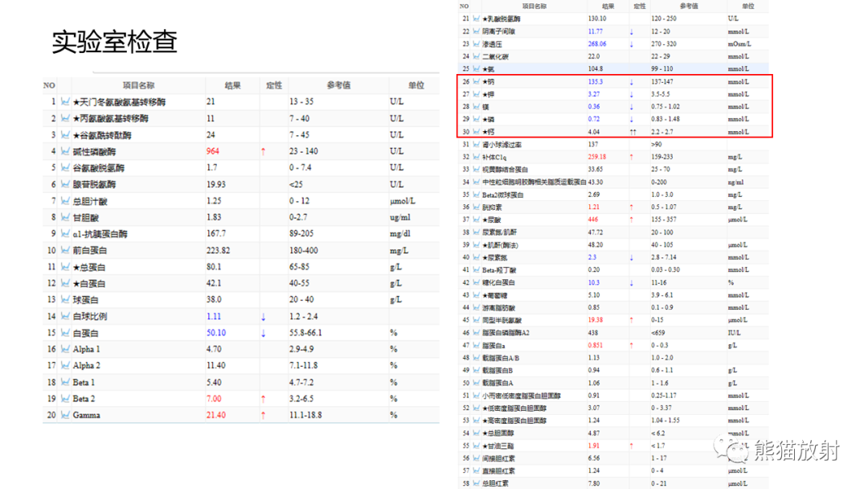
Task: Open trend chart icon for 二氧化碳
Action: (x=476, y=56)
